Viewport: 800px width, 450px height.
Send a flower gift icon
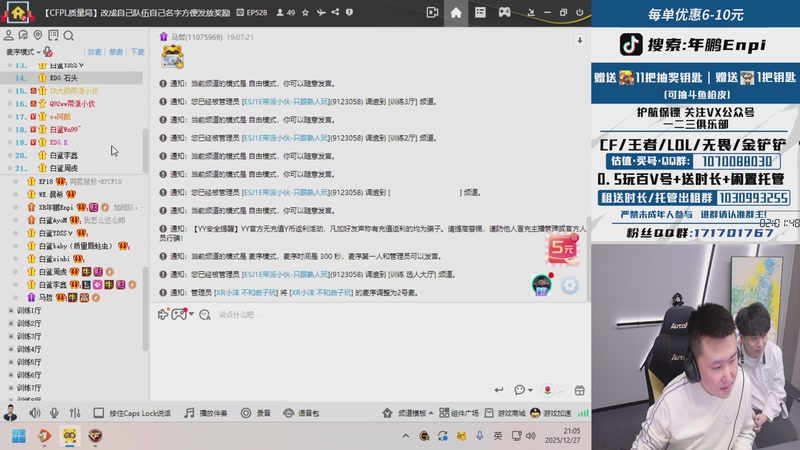pos(547,390)
